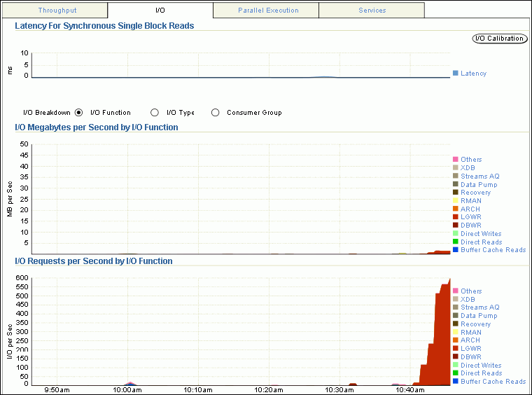Select the I/O tab

pos(160,11)
